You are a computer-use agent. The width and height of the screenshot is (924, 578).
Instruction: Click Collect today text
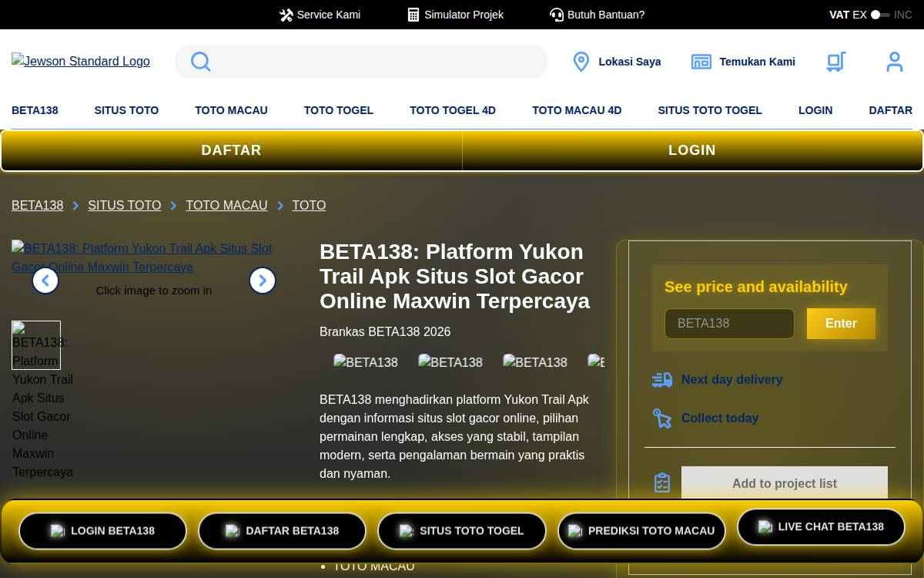720,418
